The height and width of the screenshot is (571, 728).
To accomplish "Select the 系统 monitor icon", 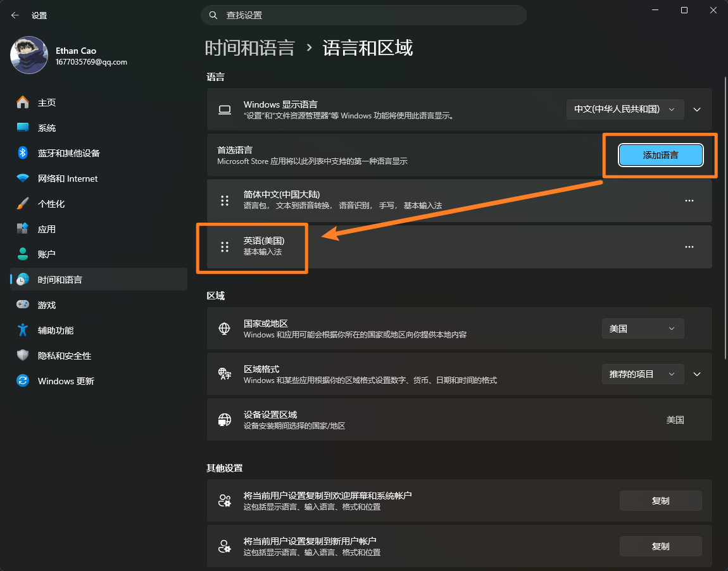I will (23, 128).
